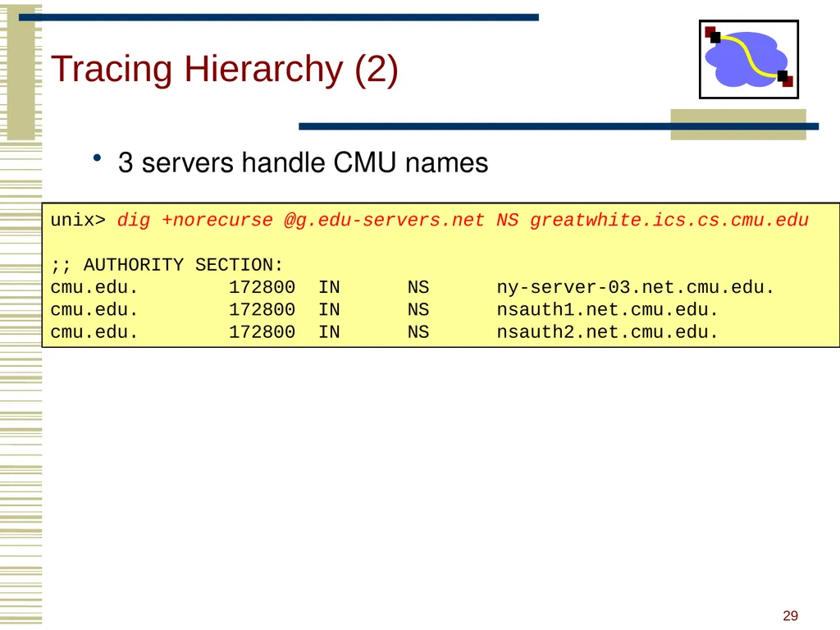840x630 pixels.
Task: Click NS in the nsauth2 row
Action: click(418, 332)
